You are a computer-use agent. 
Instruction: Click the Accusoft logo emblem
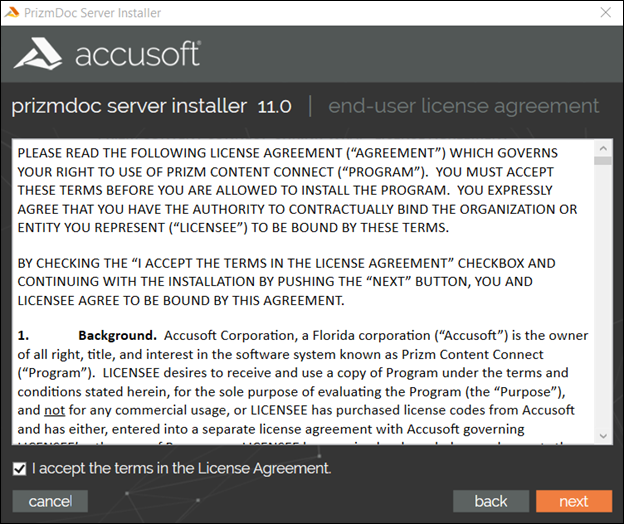(x=38, y=54)
